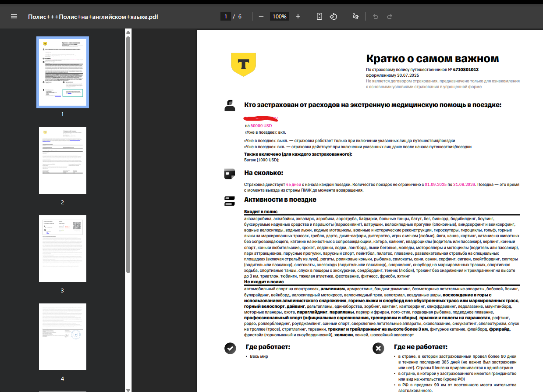543x392 pixels.
Task: Click the fit to page icon
Action: coord(319,16)
